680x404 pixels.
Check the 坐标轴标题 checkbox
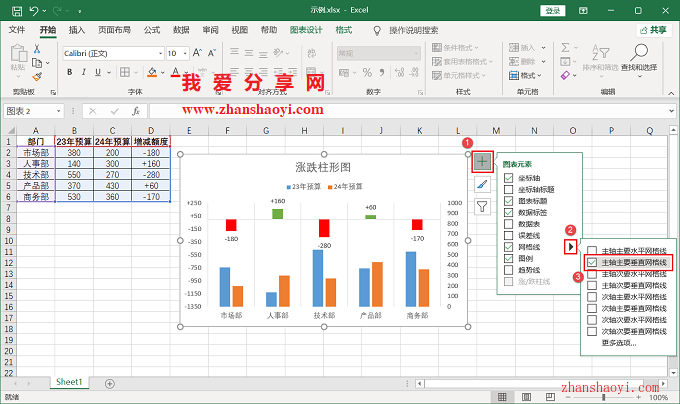[x=509, y=189]
